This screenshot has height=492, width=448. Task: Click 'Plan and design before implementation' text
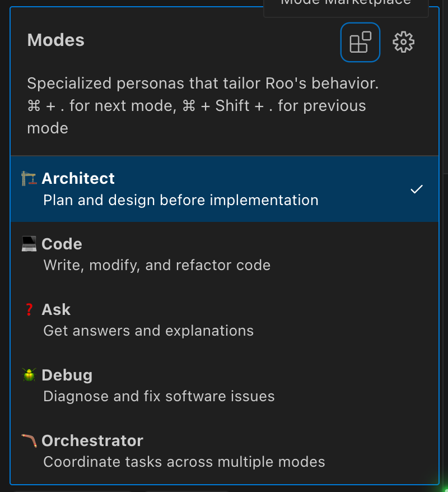coord(181,200)
